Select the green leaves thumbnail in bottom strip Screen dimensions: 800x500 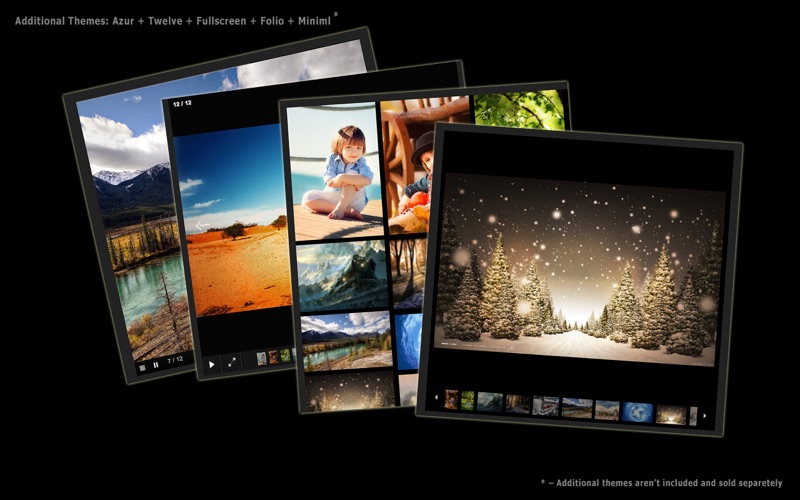[467, 401]
